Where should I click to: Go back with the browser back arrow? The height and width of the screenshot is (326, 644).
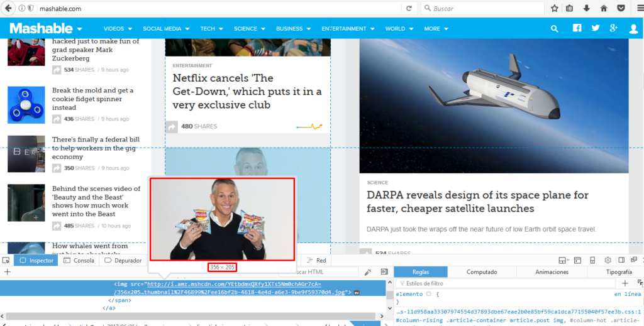tap(8, 8)
